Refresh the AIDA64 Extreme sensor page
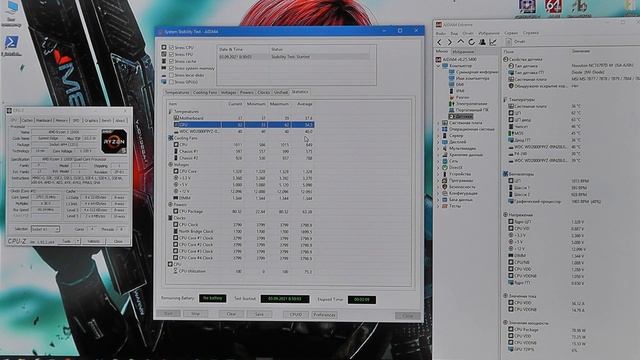Viewport: 640px width, 360px height. coord(471,42)
